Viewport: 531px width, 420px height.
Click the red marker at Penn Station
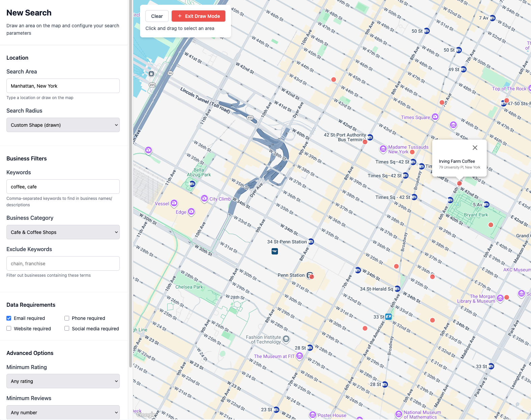[x=312, y=277]
